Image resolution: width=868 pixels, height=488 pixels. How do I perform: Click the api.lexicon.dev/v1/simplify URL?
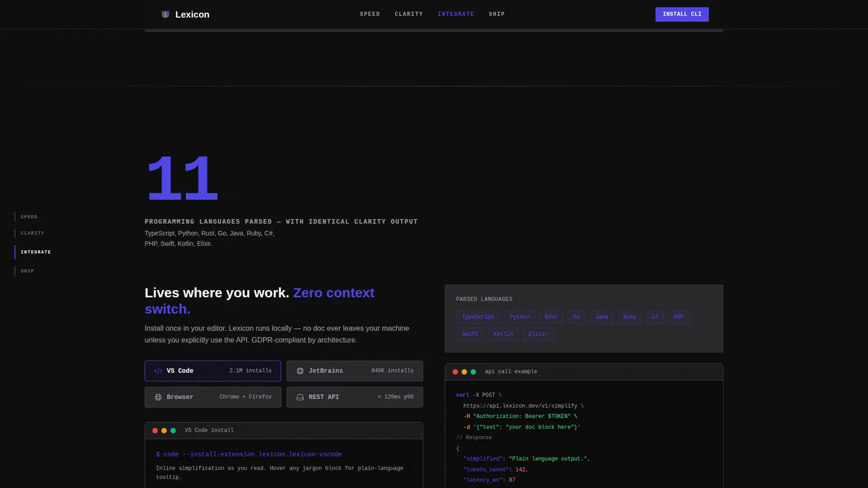523,406
